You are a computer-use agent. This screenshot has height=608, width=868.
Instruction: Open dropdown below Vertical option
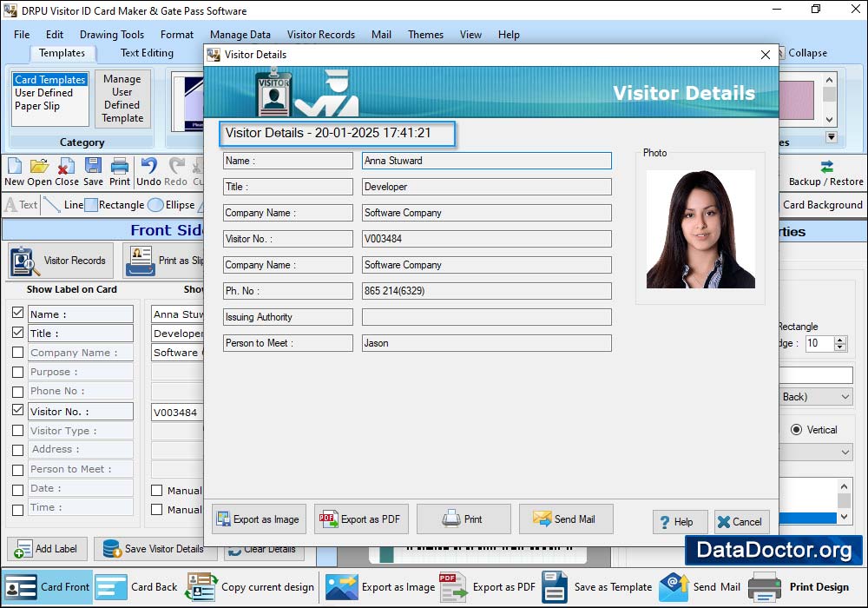[x=816, y=452]
